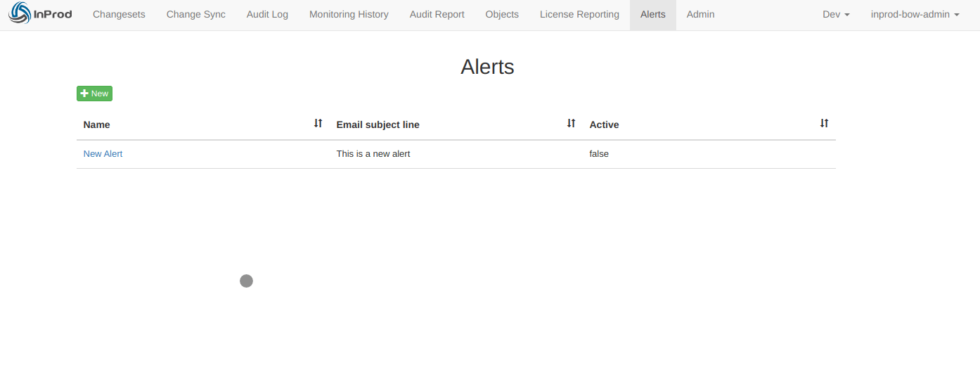Sort by Active column arrows
Screen dimensions: 980x365
pyautogui.click(x=824, y=123)
